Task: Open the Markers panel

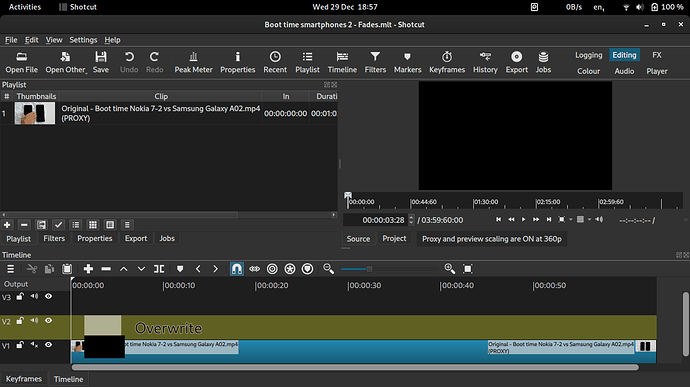Action: [x=407, y=62]
